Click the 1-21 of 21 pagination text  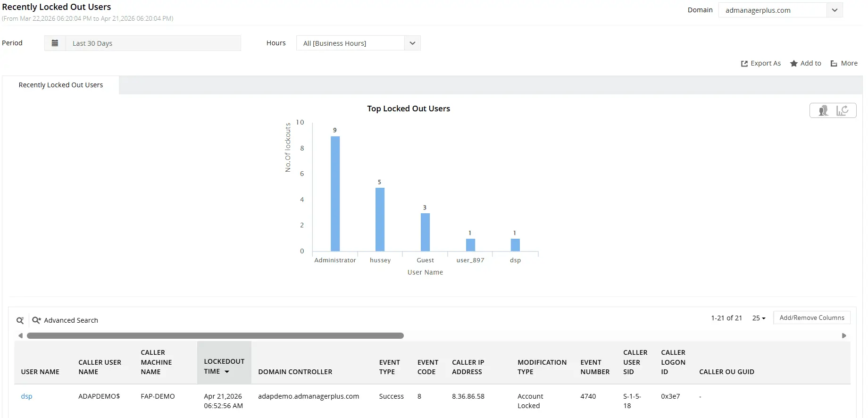(726, 318)
